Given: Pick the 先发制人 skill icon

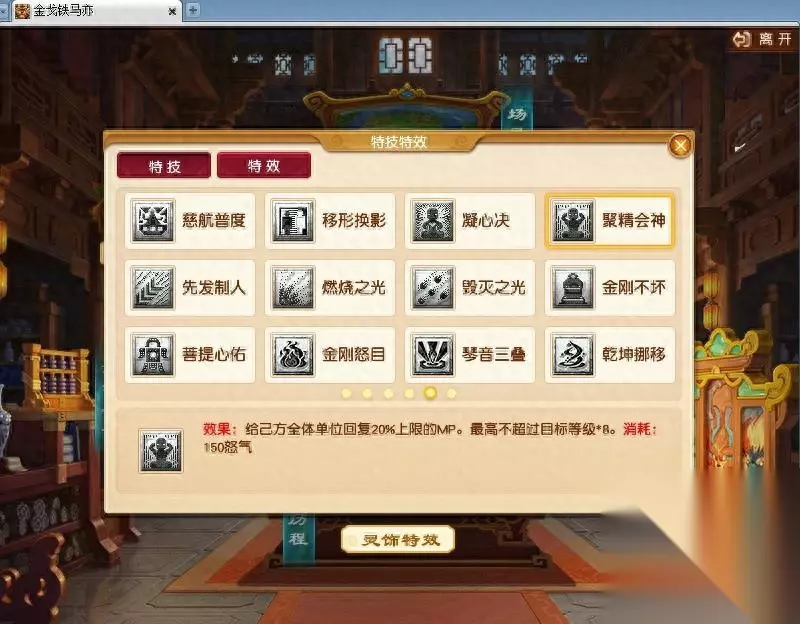Looking at the screenshot, I should tap(153, 288).
